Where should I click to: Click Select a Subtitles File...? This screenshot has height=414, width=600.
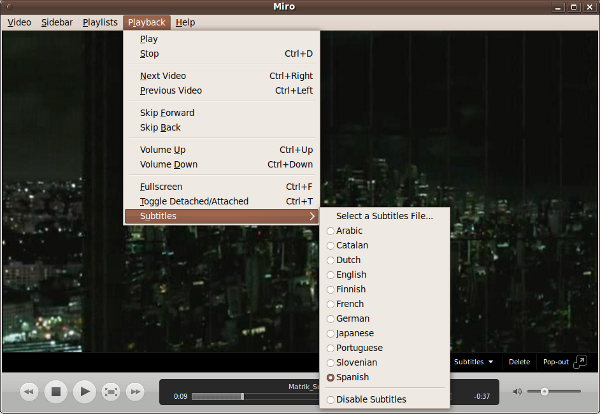coord(384,216)
